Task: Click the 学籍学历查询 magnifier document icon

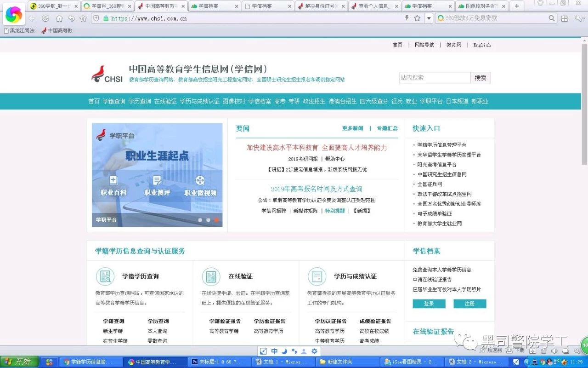Action: coord(105,276)
